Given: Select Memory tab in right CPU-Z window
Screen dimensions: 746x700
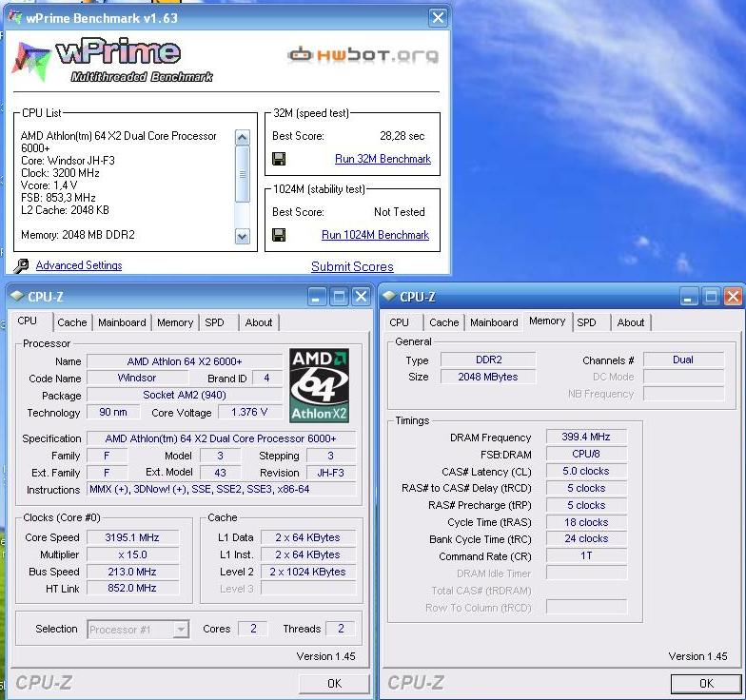Looking at the screenshot, I should pos(547,321).
